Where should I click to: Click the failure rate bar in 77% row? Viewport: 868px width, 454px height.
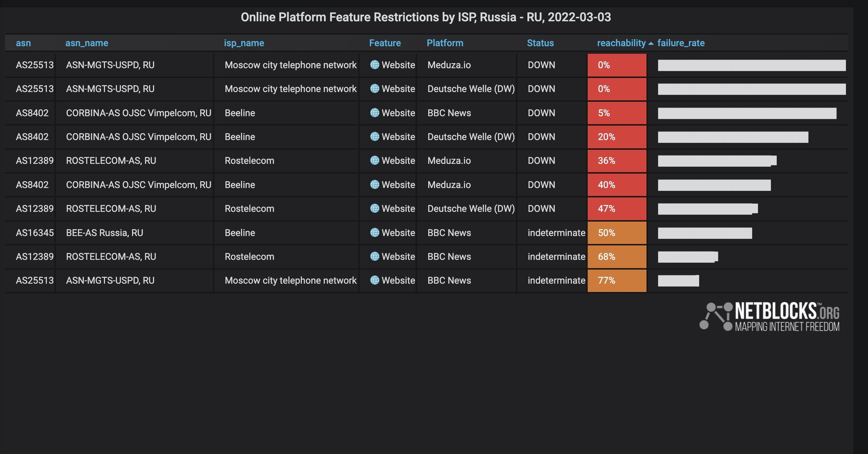click(678, 280)
